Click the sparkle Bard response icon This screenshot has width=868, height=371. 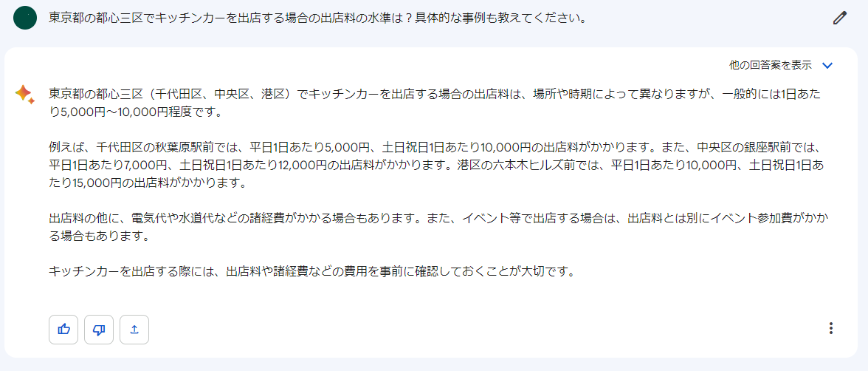click(x=24, y=95)
